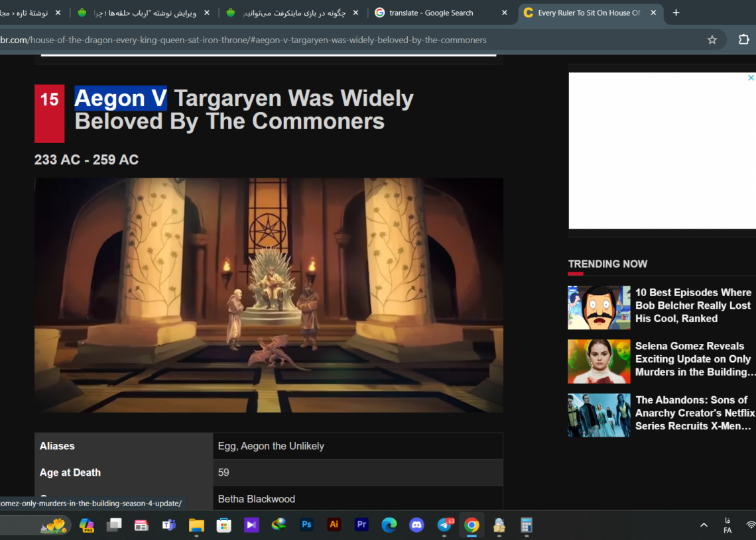This screenshot has height=540, width=756.
Task: Click the red number 15 badge
Action: pos(49,114)
